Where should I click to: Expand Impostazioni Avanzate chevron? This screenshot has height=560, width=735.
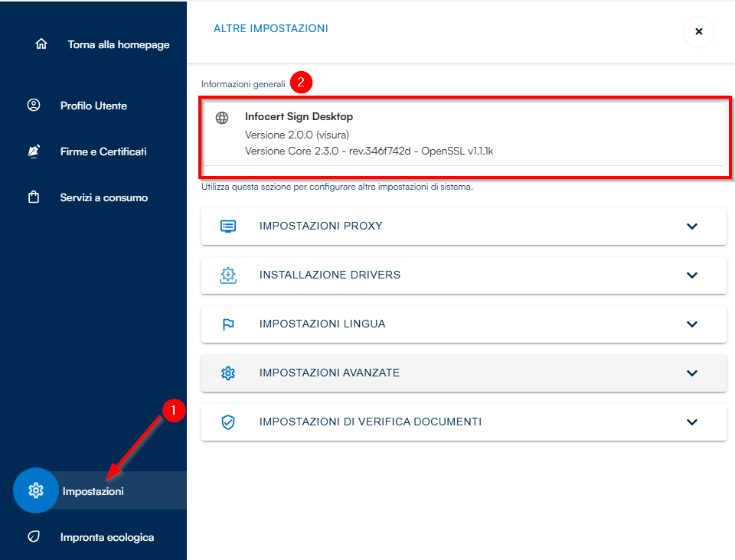pyautogui.click(x=692, y=373)
